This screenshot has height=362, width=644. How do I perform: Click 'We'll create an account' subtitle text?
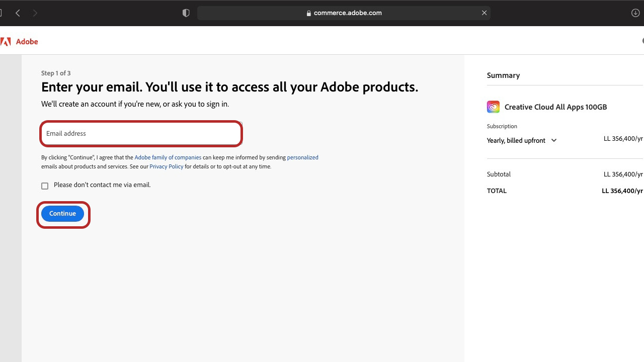pos(135,104)
